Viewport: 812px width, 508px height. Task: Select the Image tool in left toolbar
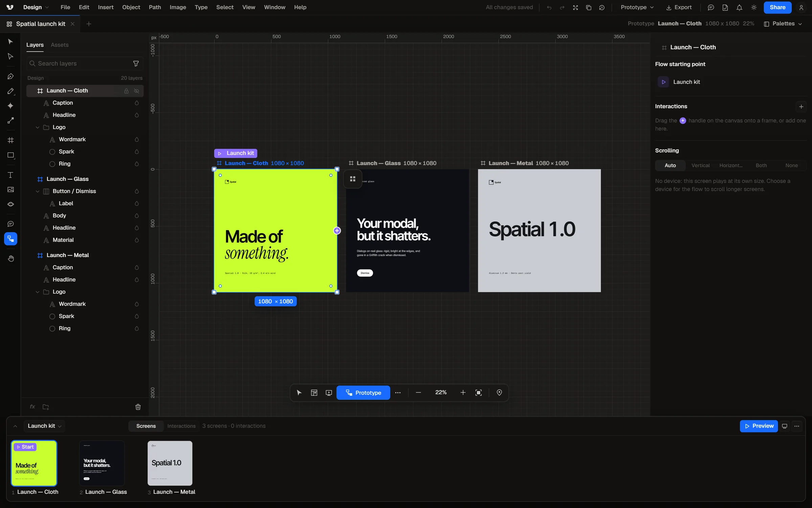pyautogui.click(x=10, y=190)
